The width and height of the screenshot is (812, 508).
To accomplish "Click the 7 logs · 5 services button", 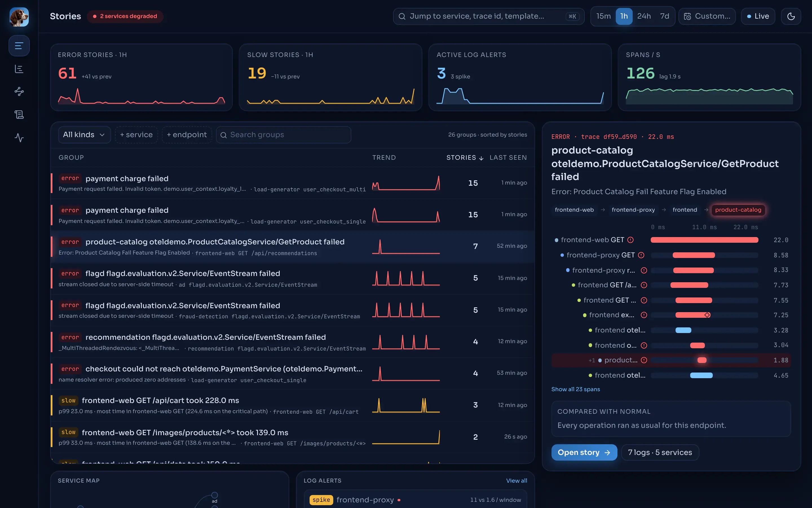I will 660,452.
